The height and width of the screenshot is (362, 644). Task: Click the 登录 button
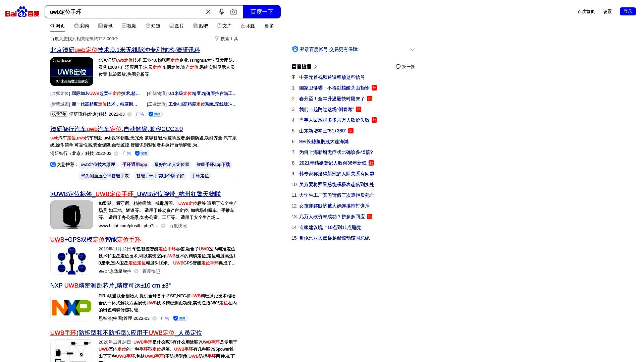(628, 11)
